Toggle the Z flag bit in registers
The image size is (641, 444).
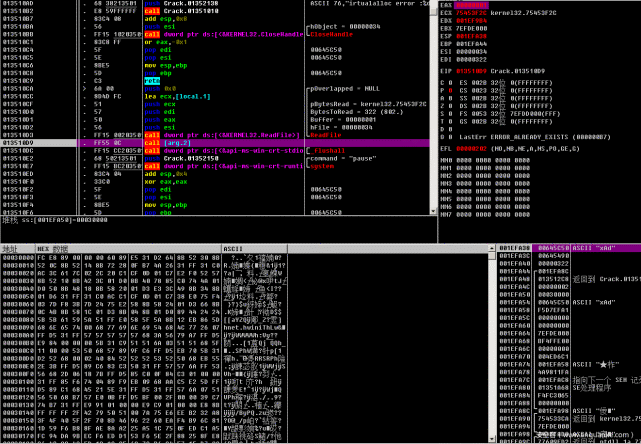coord(450,106)
